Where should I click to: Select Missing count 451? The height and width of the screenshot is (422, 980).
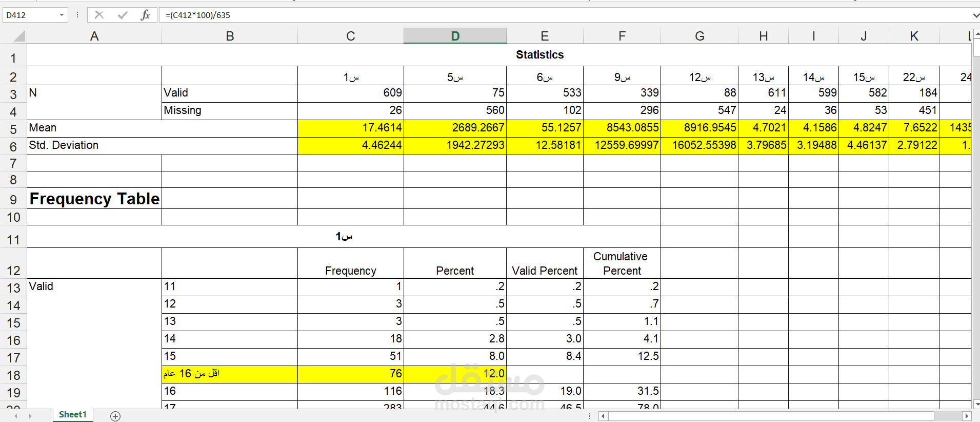tap(914, 111)
